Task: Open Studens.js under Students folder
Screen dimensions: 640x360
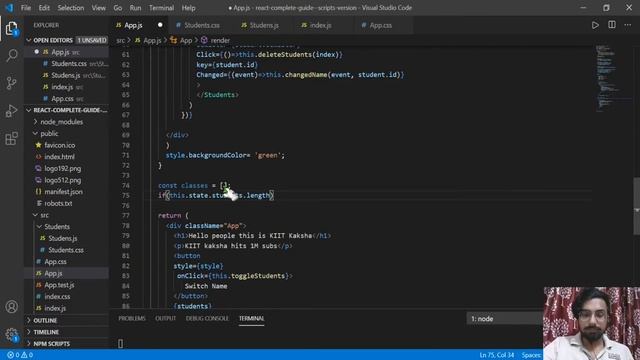Action: (x=62, y=238)
